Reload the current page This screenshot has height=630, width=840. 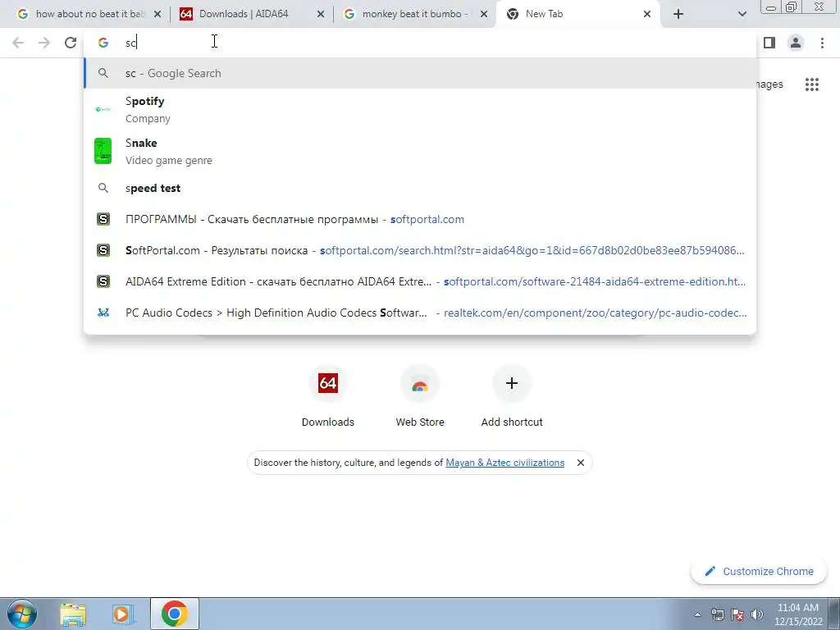click(71, 43)
